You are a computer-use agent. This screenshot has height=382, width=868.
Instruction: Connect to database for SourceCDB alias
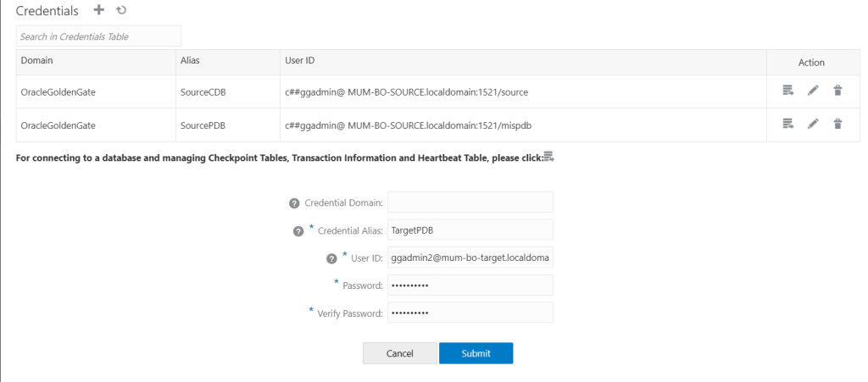(x=787, y=91)
